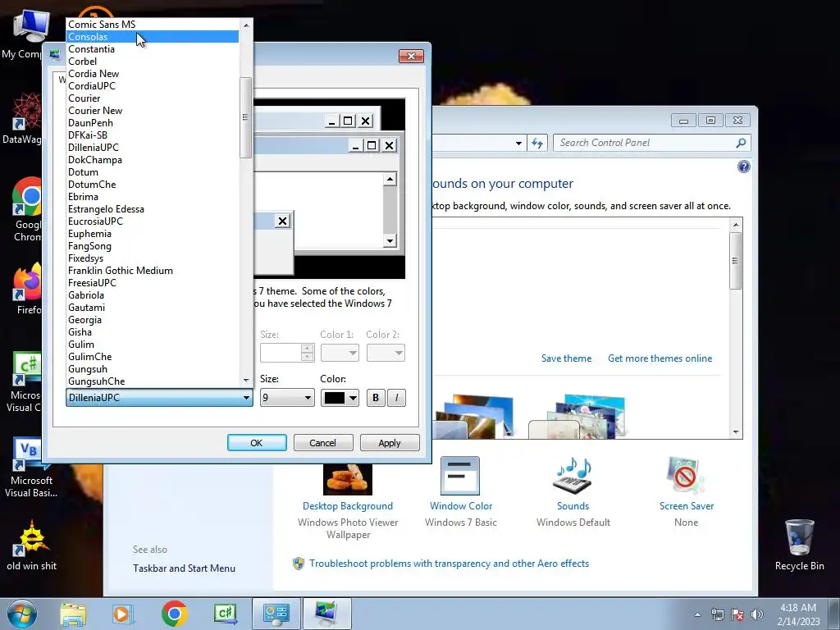Screen dimensions: 840x630
Task: Launch Windows Media Player from taskbar
Action: [x=121, y=614]
